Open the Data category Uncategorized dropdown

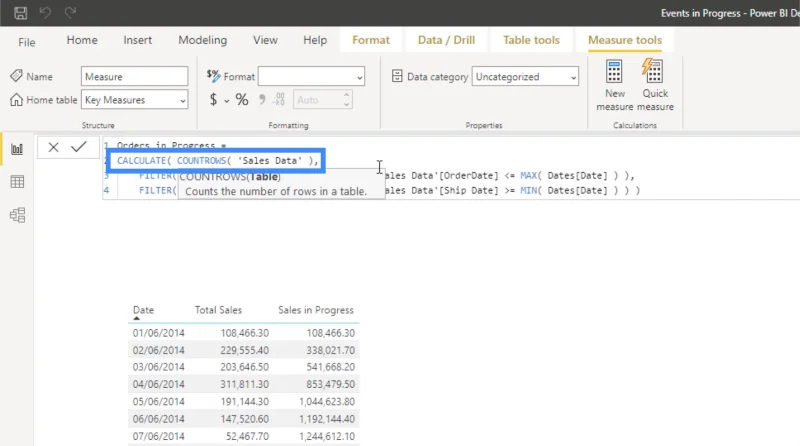coord(525,77)
